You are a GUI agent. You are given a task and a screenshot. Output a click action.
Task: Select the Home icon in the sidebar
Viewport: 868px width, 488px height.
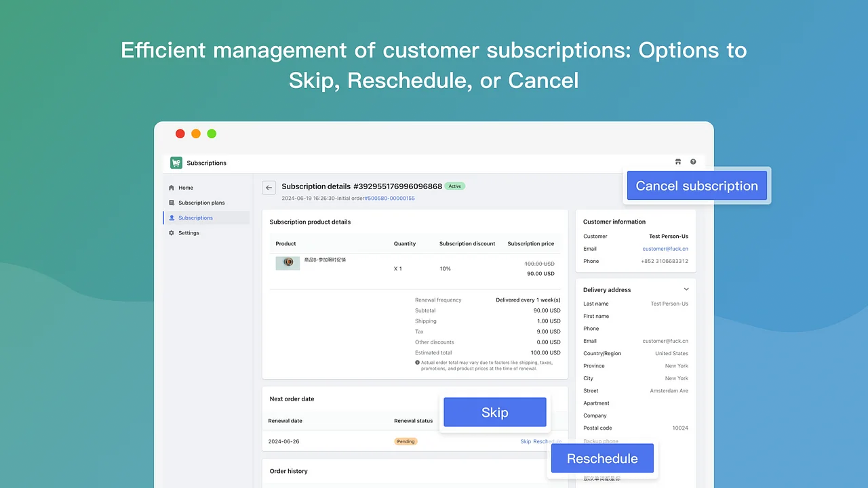(x=172, y=187)
